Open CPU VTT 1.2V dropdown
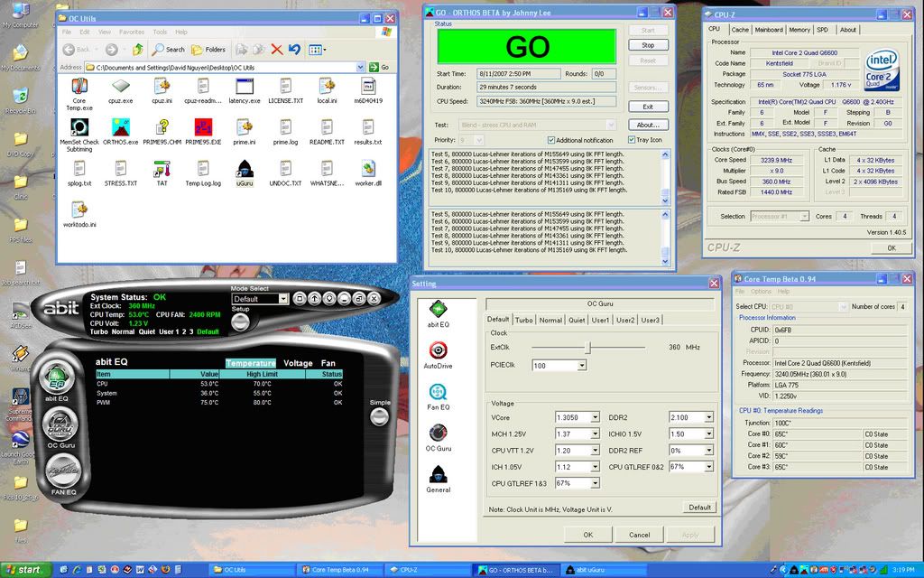924x578 pixels. [x=595, y=450]
